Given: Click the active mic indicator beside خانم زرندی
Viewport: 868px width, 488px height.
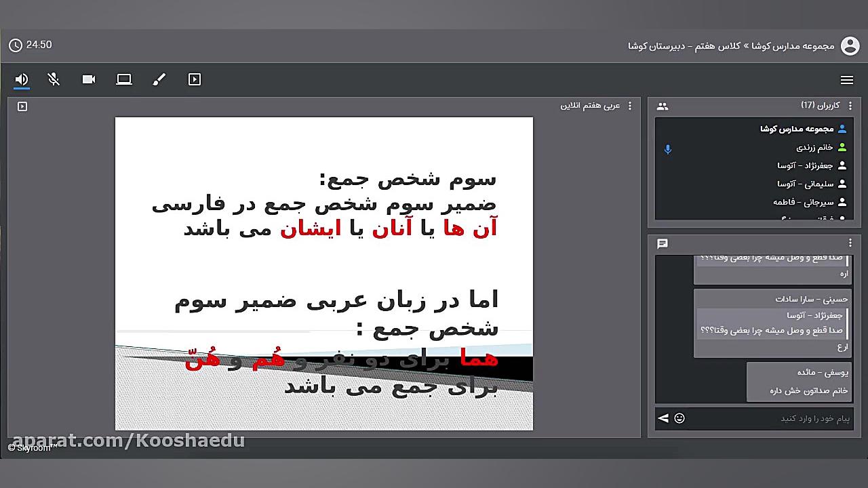Looking at the screenshot, I should tap(668, 150).
